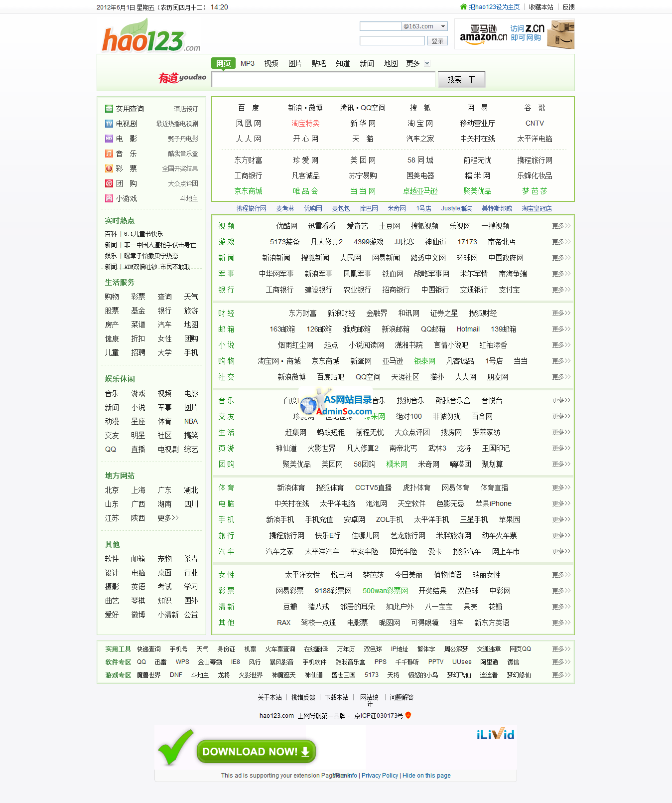
Task: Click the 问题解答 footer link
Action: point(402,697)
